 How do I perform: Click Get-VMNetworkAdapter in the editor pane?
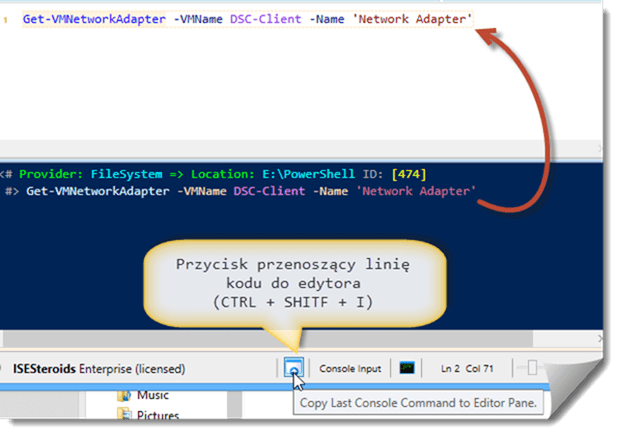coord(94,20)
